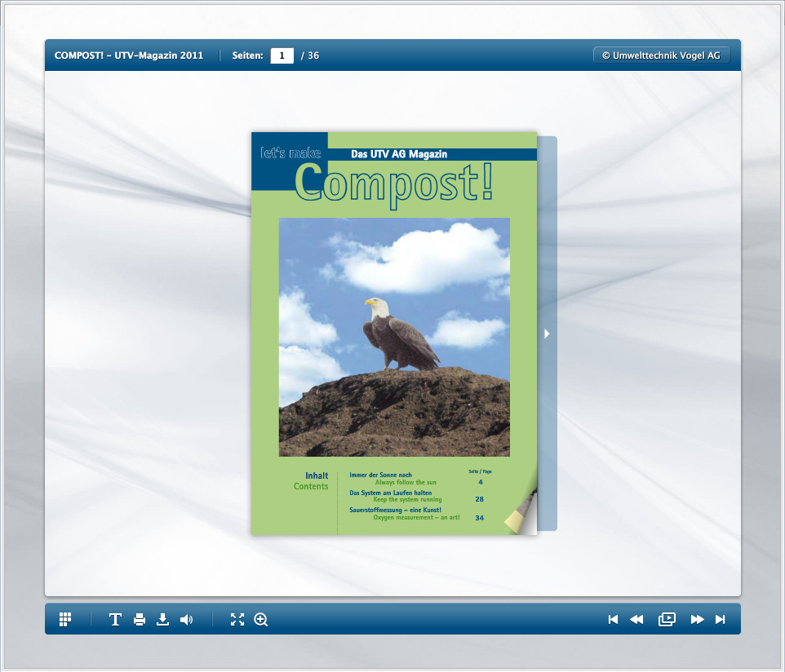785x672 pixels.
Task: Click the page number input field
Action: coord(282,55)
